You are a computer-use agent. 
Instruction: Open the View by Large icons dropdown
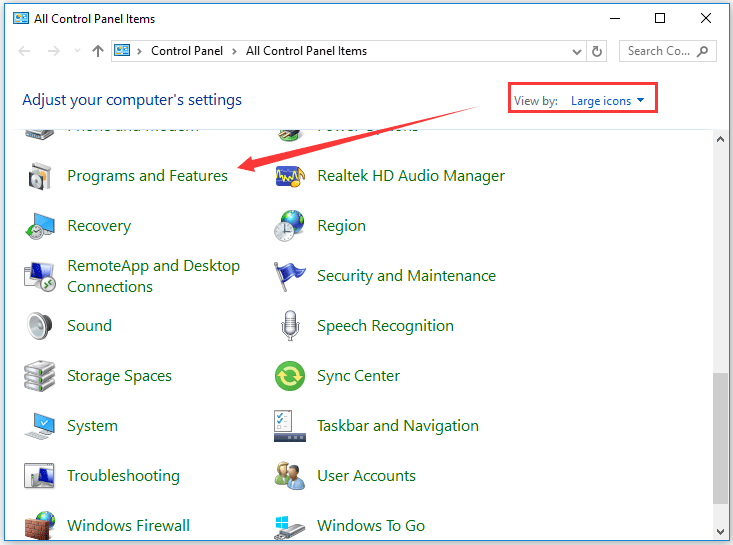pyautogui.click(x=607, y=100)
